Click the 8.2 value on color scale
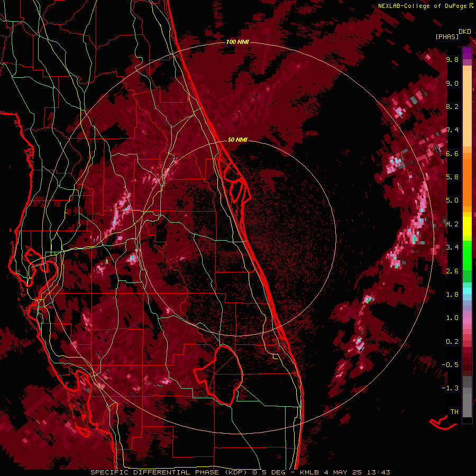476x476 pixels. pos(452,106)
